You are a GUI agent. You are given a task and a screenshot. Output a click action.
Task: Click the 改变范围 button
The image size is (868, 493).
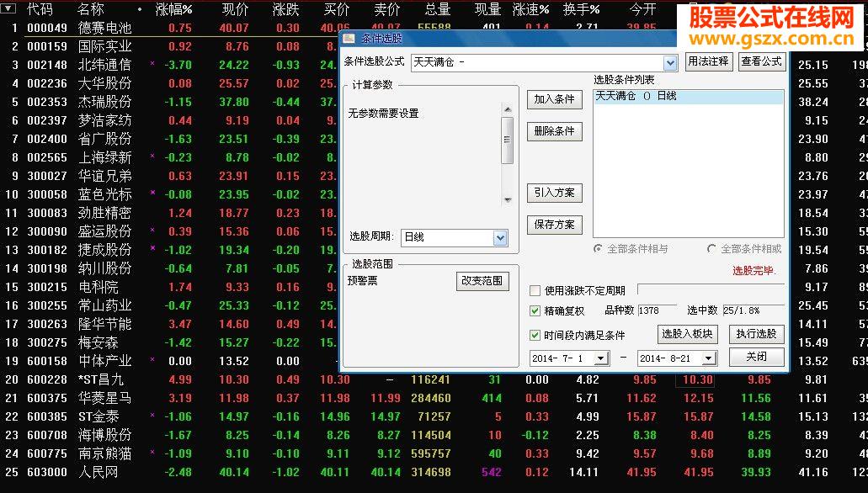(482, 281)
